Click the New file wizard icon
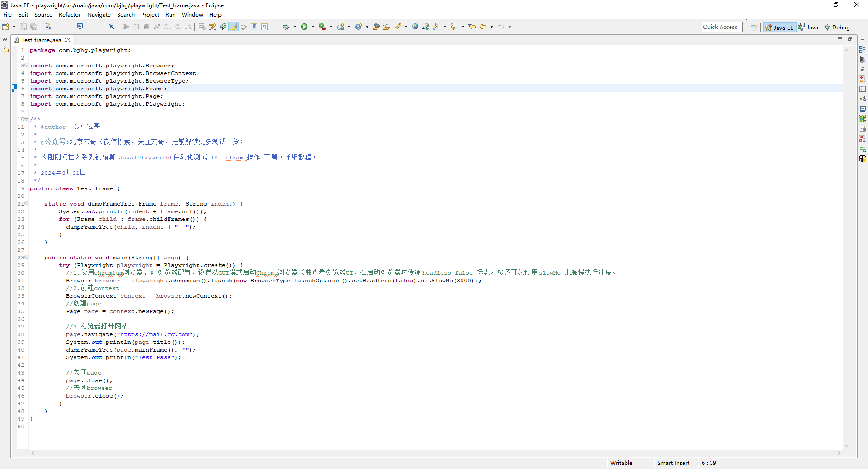 point(5,27)
